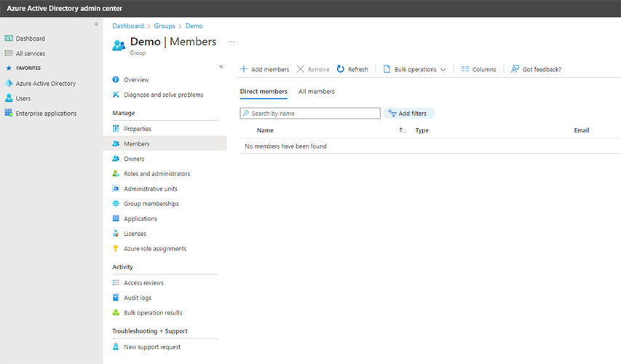
Task: Go to Dashboard breadcrumb link
Action: point(128,25)
